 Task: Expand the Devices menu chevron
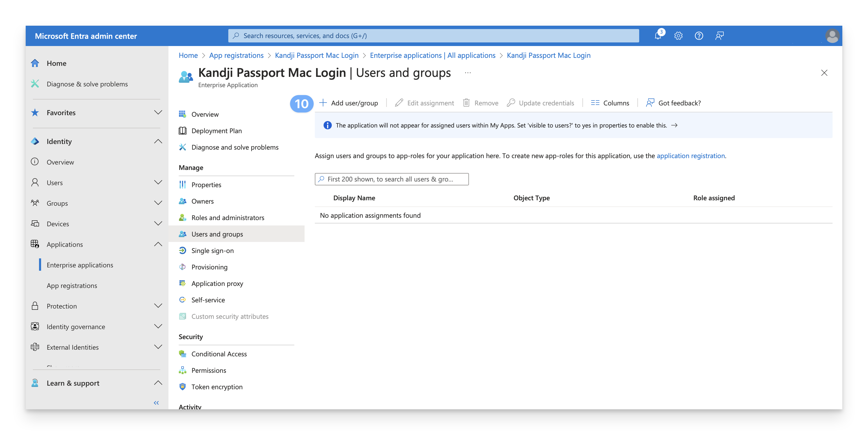(158, 224)
